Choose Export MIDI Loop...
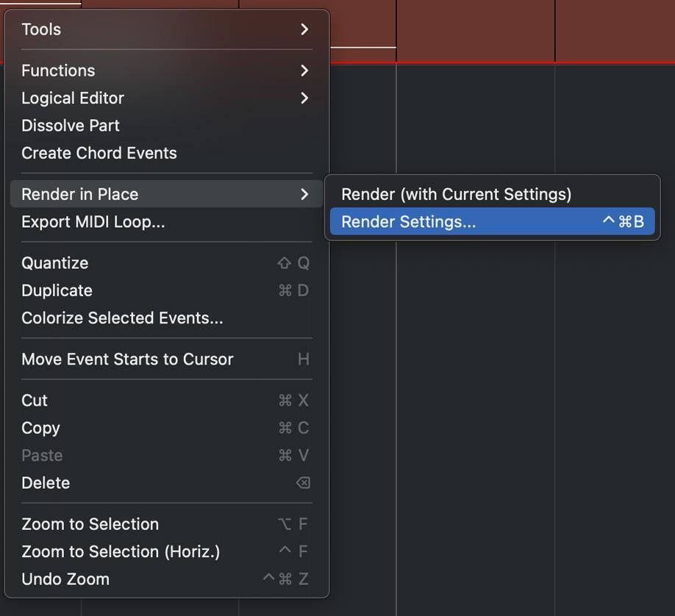Screen dimensions: 675x616 pos(167,222)
